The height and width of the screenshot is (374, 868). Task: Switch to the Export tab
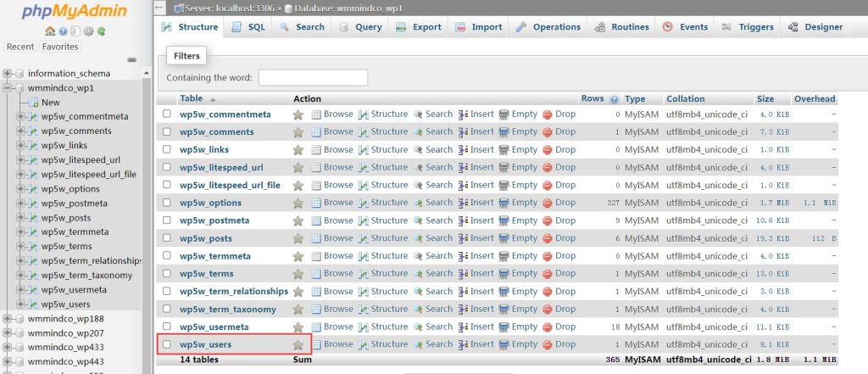tap(419, 26)
